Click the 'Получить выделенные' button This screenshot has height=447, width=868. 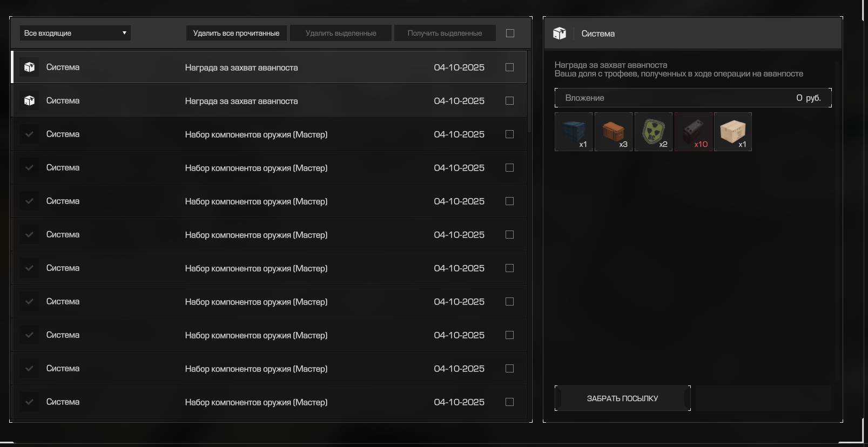(445, 33)
